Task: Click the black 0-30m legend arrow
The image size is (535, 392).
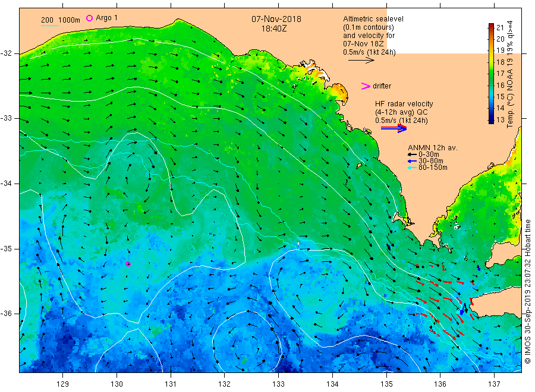Action: click(412, 155)
